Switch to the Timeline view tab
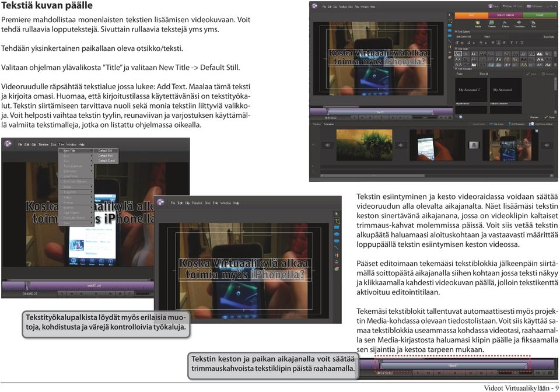Image resolution: width=560 pixels, height=392 pixels. pyautogui.click(x=317, y=124)
